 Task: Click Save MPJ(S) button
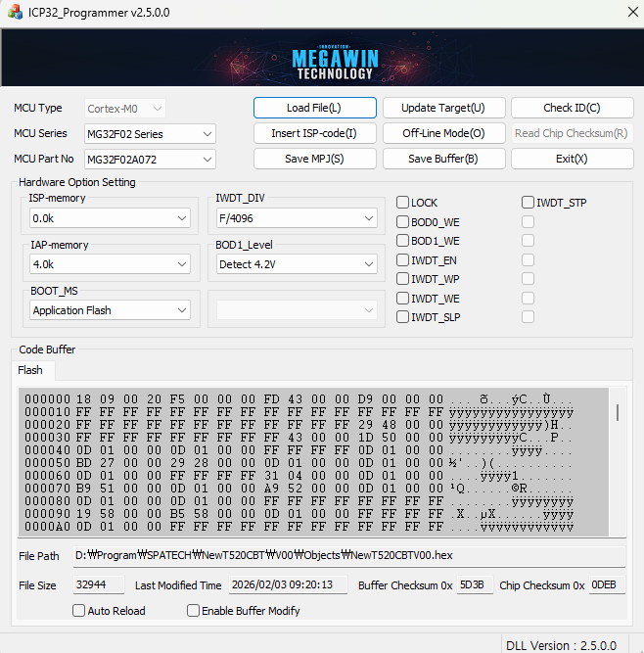pyautogui.click(x=315, y=159)
